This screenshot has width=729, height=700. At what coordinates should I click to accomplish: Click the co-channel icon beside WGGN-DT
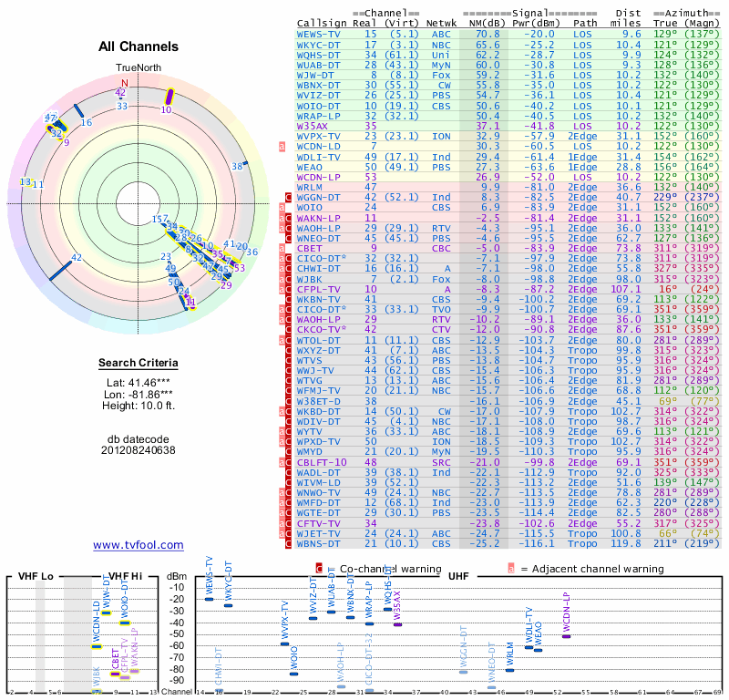point(288,197)
